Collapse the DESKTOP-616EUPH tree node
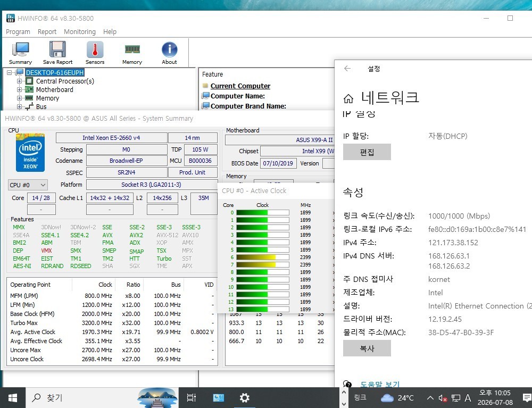Screen dimensions: 532x408 [9, 72]
